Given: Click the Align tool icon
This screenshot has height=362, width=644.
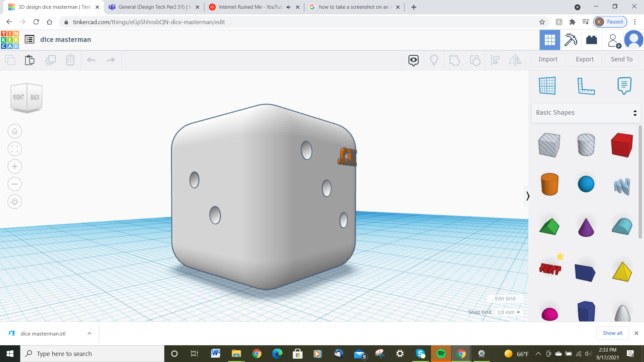Looking at the screenshot, I should coord(495,60).
